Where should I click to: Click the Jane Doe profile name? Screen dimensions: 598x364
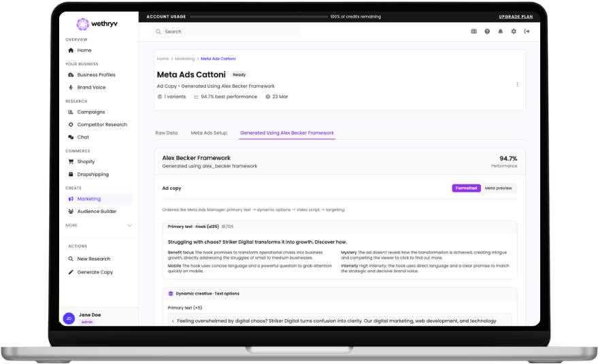click(x=90, y=315)
